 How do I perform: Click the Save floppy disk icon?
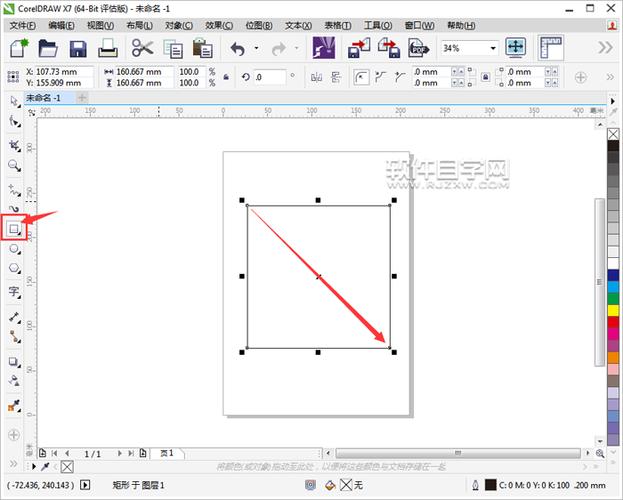[x=78, y=49]
